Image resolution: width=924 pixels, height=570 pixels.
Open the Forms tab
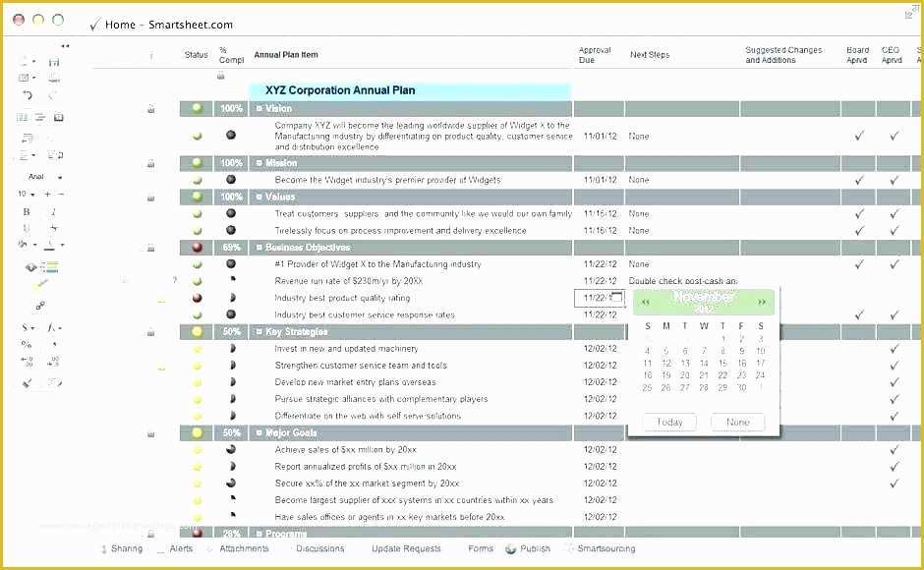pos(481,548)
